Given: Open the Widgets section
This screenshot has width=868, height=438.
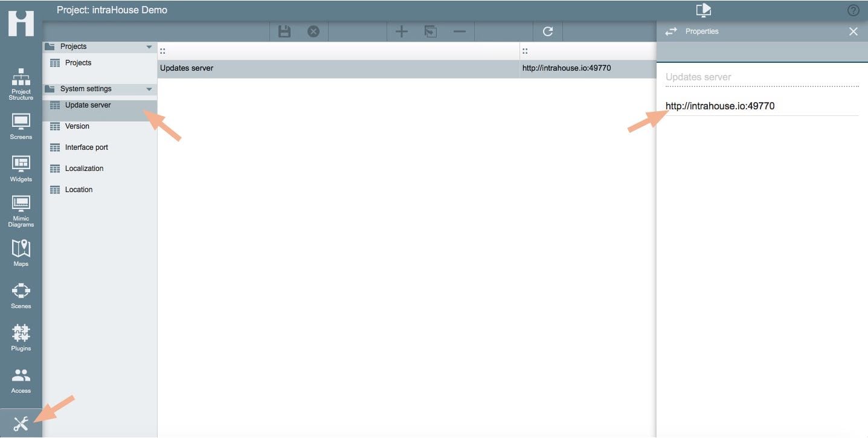Looking at the screenshot, I should (x=21, y=169).
